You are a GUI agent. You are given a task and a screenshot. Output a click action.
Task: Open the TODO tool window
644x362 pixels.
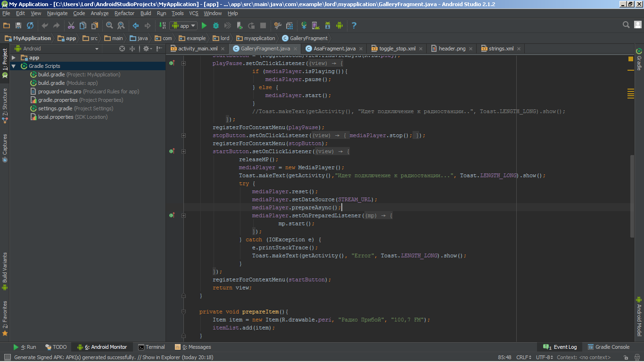[56, 347]
